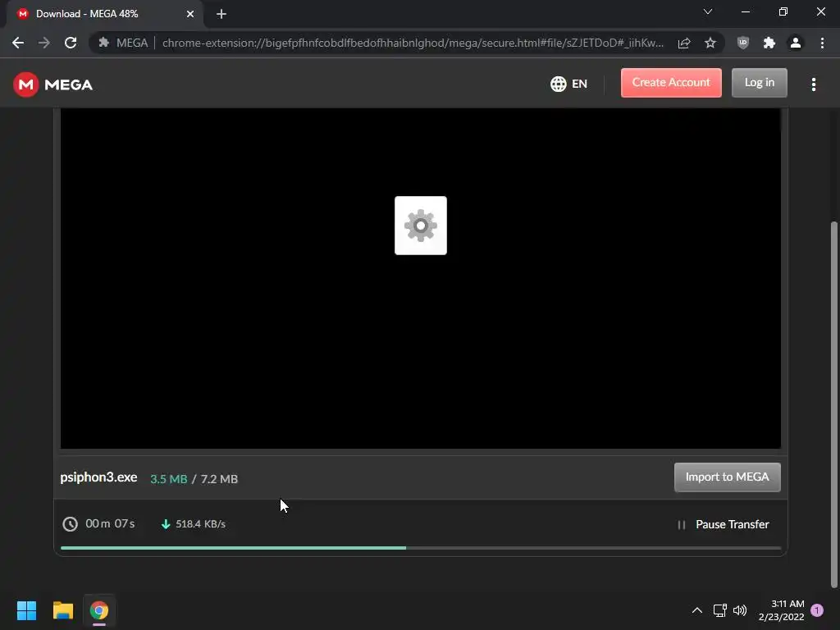Viewport: 840px width, 630px height.
Task: Click the Log in button
Action: [x=759, y=83]
